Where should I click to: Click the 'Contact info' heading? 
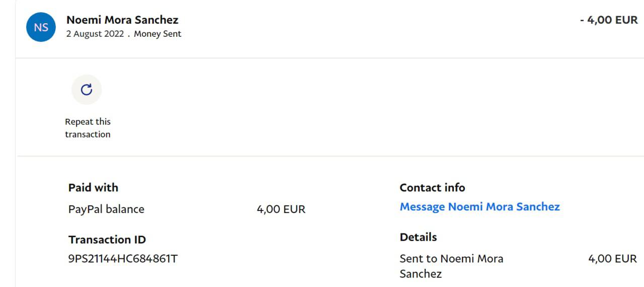(432, 188)
